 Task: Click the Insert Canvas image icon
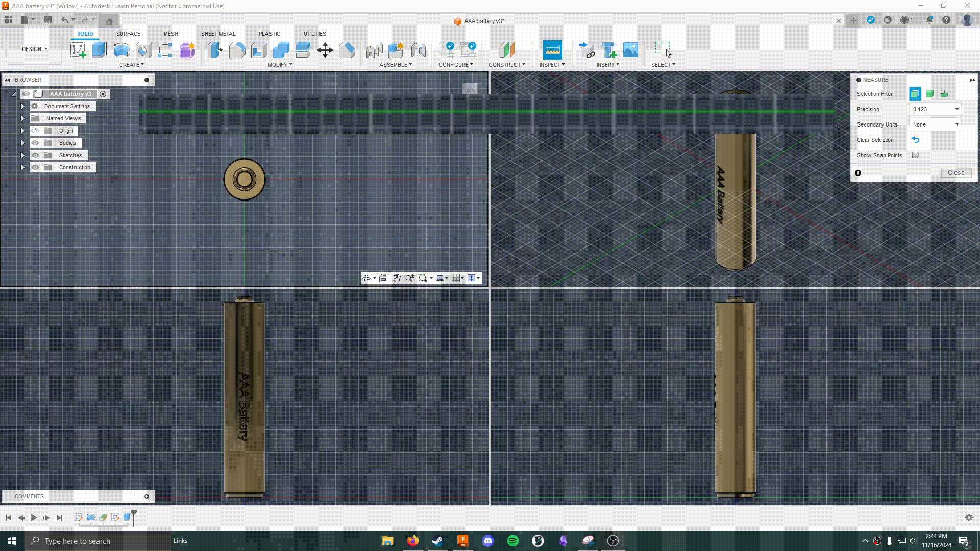pos(630,50)
